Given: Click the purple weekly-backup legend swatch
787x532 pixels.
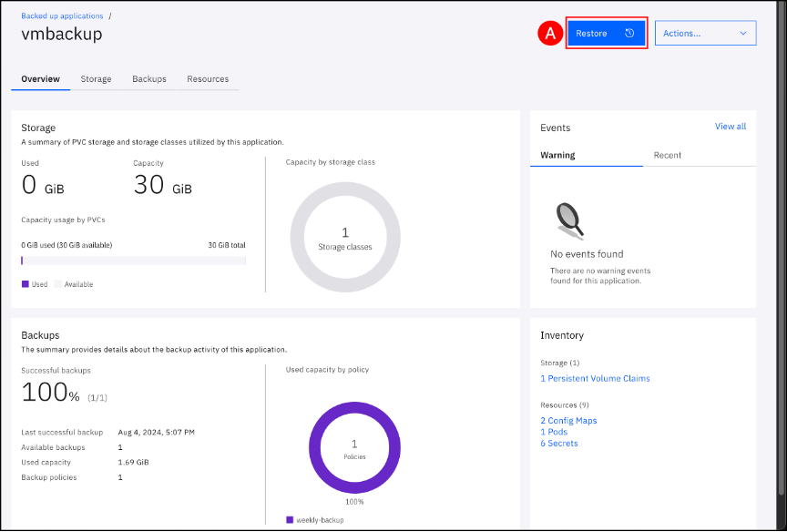Looking at the screenshot, I should tap(290, 520).
